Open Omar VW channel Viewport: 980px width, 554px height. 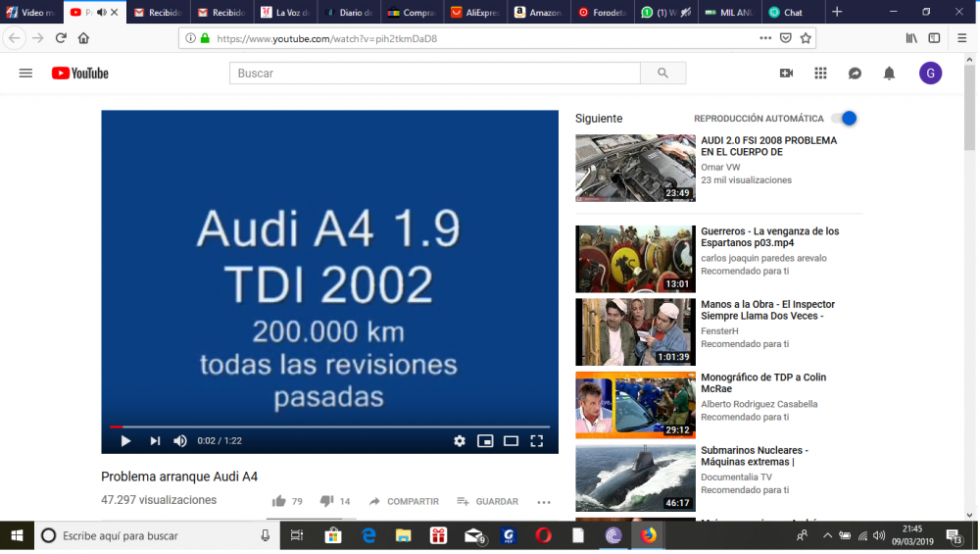point(720,167)
